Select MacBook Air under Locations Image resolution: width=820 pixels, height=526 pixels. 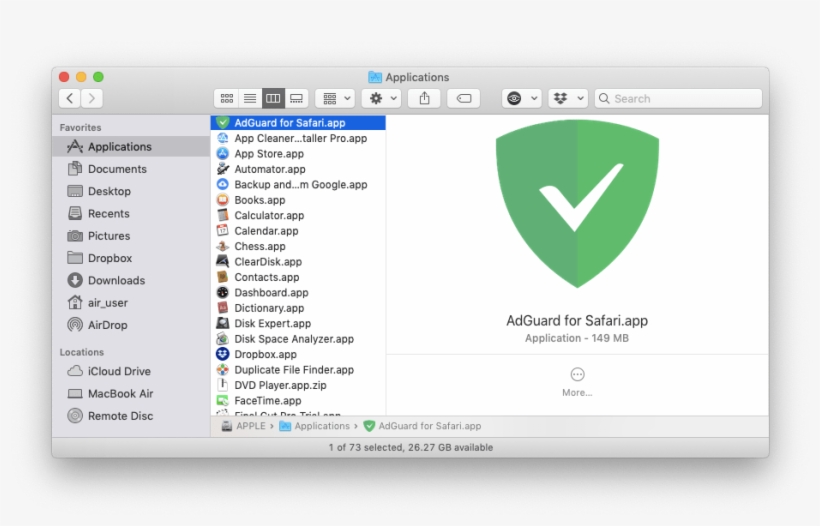(131, 394)
